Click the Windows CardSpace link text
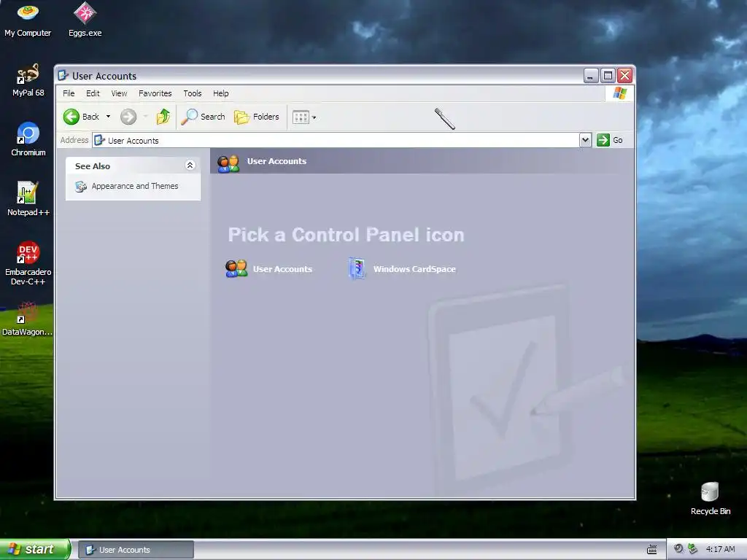This screenshot has width=747, height=560. [414, 269]
